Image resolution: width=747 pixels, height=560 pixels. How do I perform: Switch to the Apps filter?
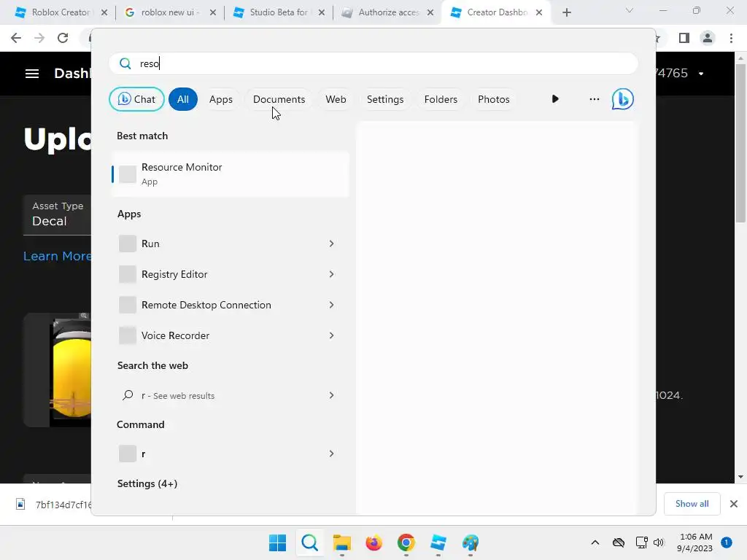[221, 99]
